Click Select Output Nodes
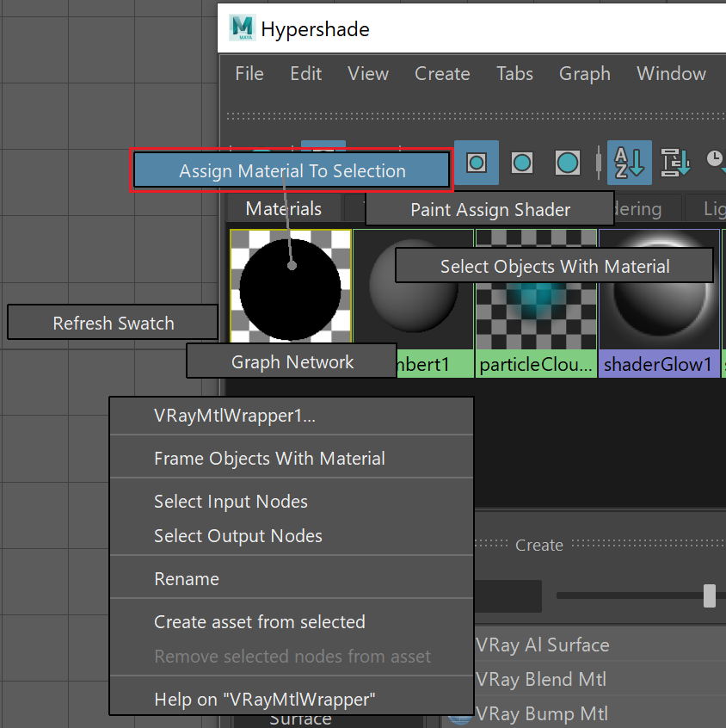Screen dimensions: 726x728 tap(292, 536)
